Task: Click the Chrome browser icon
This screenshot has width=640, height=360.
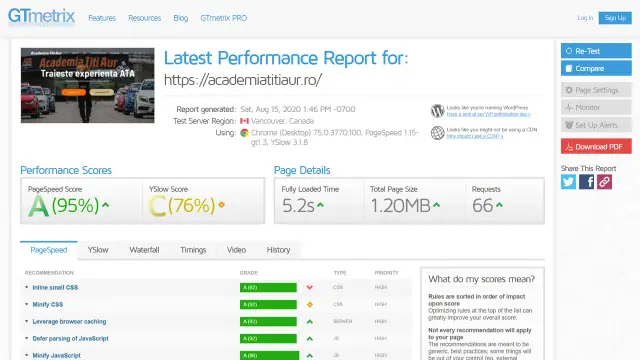Action: (244, 133)
